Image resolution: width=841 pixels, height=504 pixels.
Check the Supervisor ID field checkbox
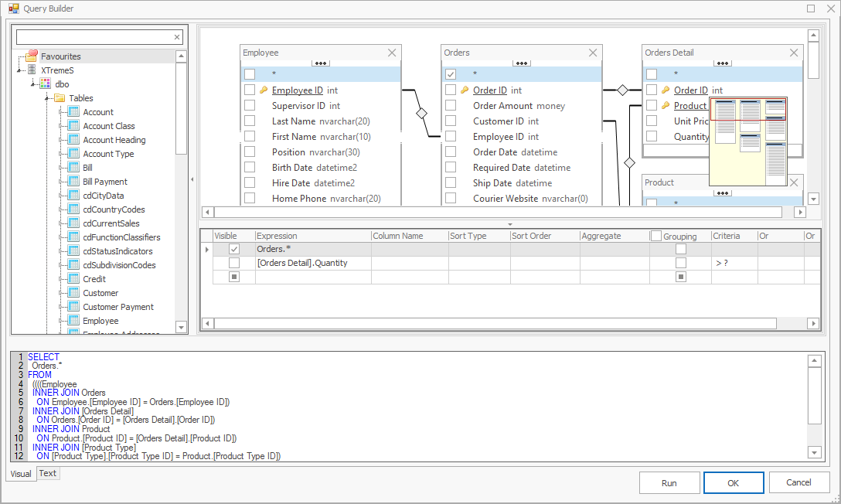tap(250, 105)
